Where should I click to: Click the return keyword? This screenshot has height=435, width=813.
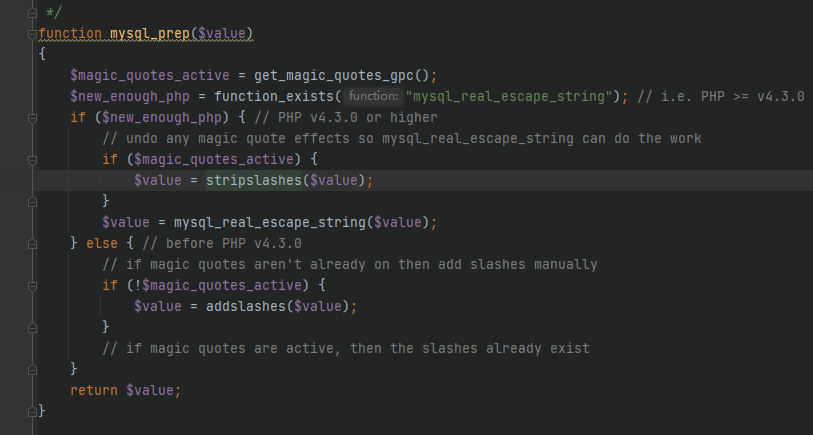[x=94, y=390]
